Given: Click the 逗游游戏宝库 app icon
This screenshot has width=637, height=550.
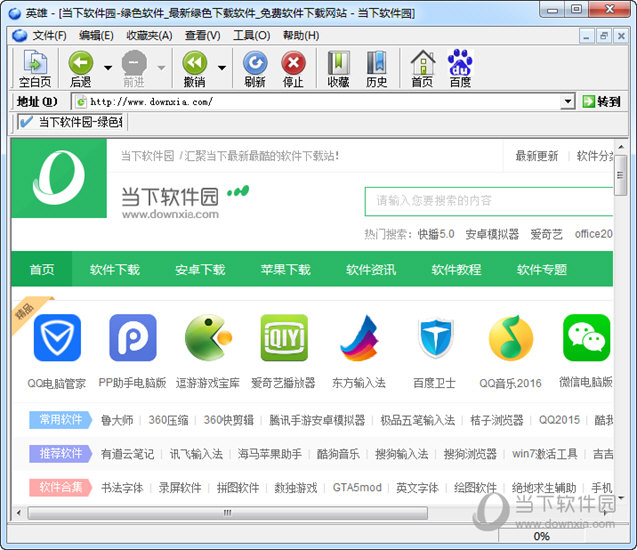Looking at the screenshot, I should [208, 338].
